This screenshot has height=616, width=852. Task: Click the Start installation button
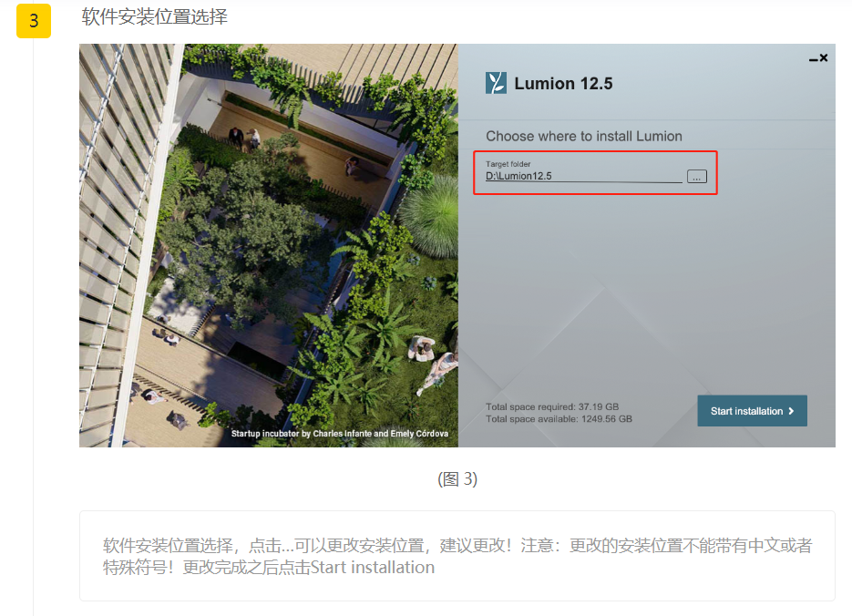(x=752, y=411)
